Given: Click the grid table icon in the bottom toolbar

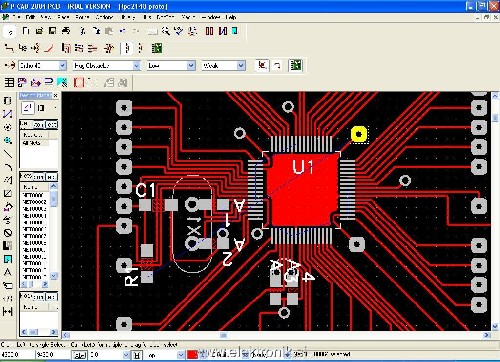Looking at the screenshot, I should 9,82.
